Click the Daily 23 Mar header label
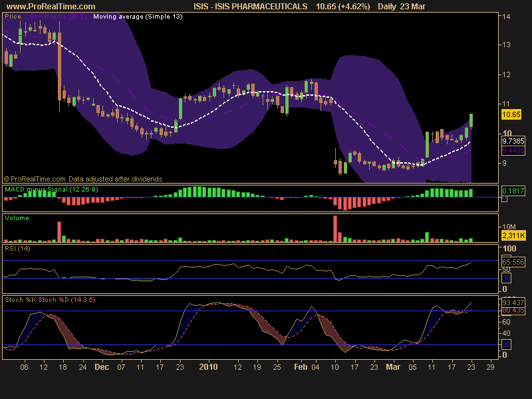The height and width of the screenshot is (399, 532). (x=403, y=7)
